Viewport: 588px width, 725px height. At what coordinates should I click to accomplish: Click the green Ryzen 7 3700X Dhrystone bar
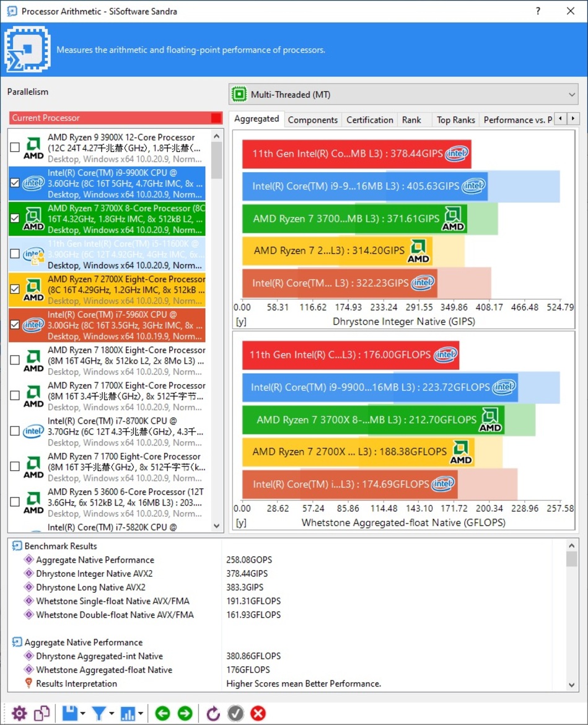click(354, 219)
